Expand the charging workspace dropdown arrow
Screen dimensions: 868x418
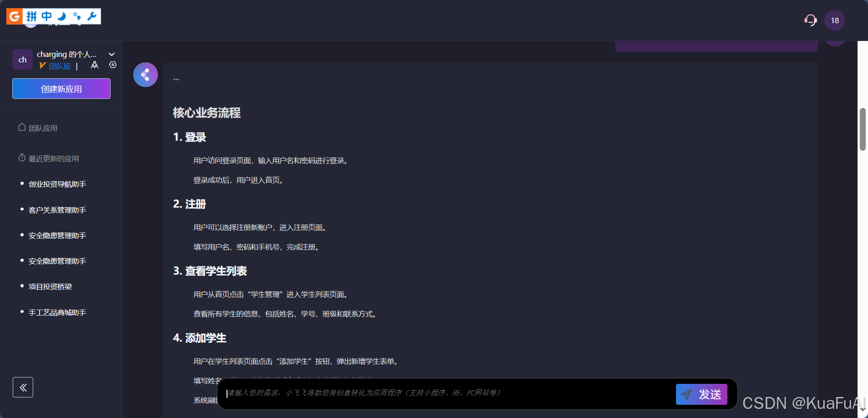112,54
